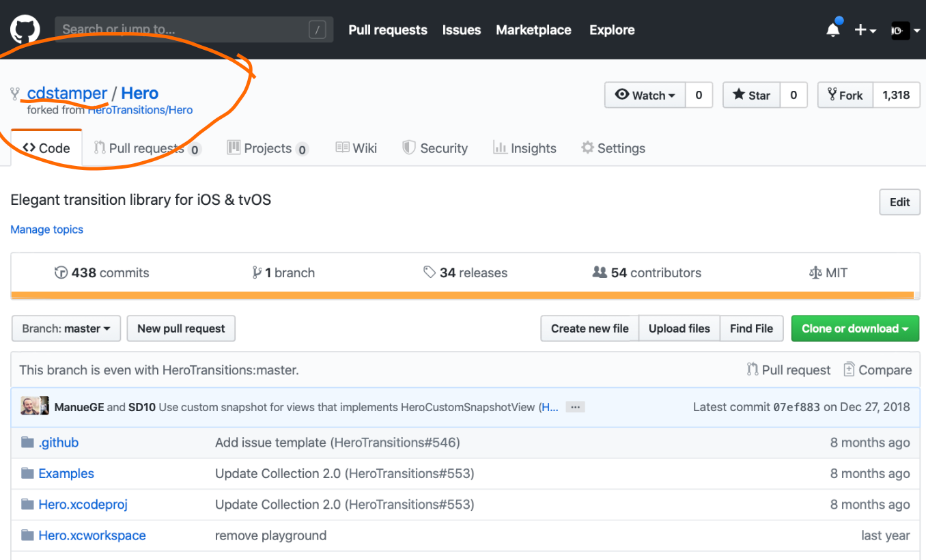Click the GitHub logo in the top bar
Screen dimensions: 926x560
click(25, 29)
